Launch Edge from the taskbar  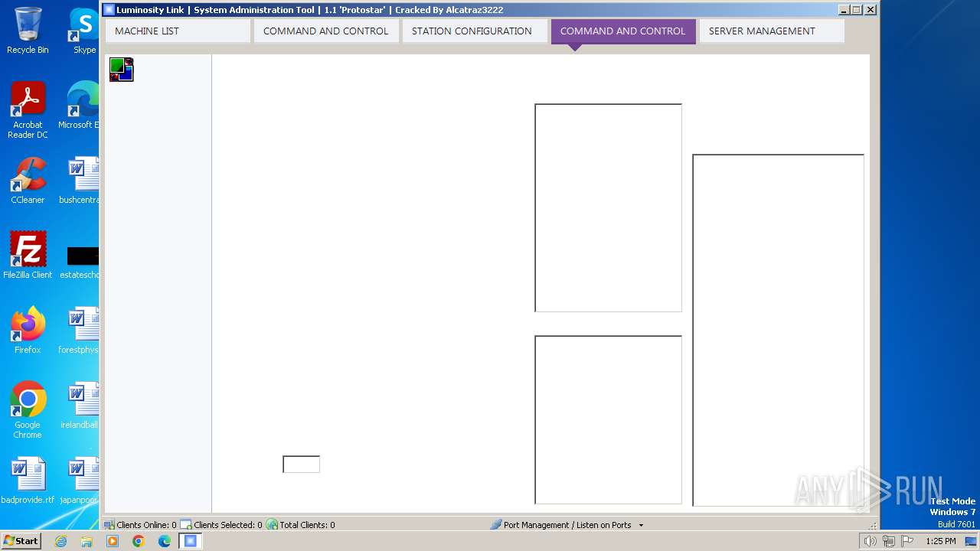[x=165, y=541]
